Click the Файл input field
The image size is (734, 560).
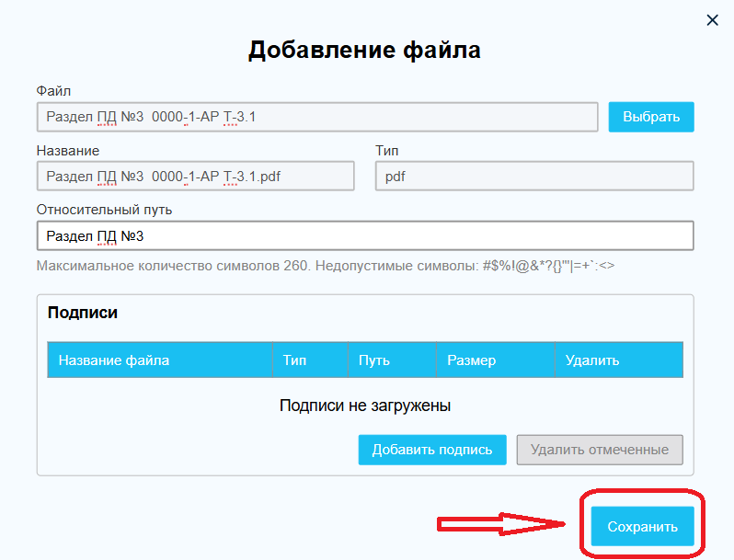coord(317,117)
